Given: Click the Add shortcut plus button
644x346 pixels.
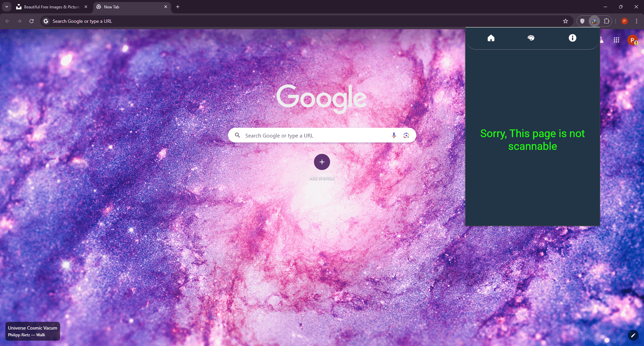Looking at the screenshot, I should click(x=322, y=162).
